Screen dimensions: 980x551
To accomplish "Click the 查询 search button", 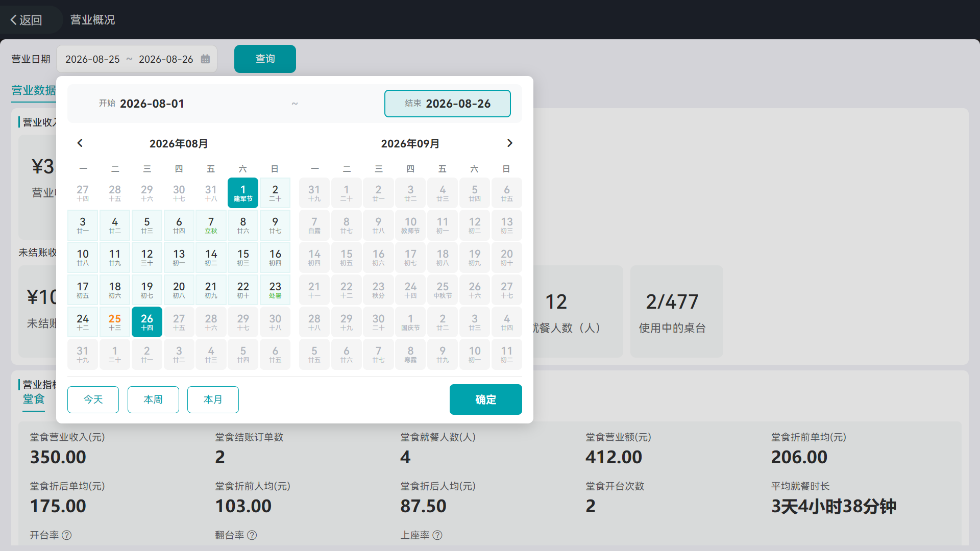I will click(x=265, y=59).
